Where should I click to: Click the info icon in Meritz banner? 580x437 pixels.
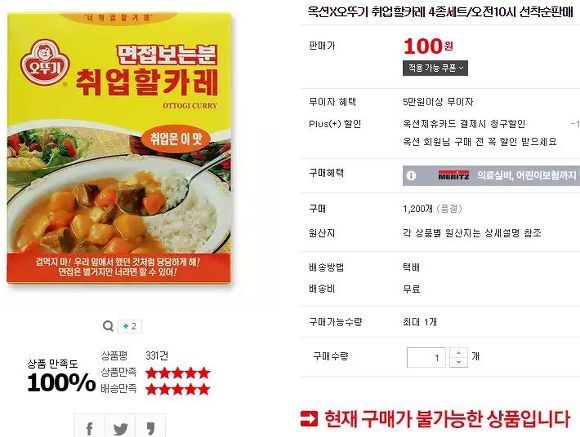(411, 176)
